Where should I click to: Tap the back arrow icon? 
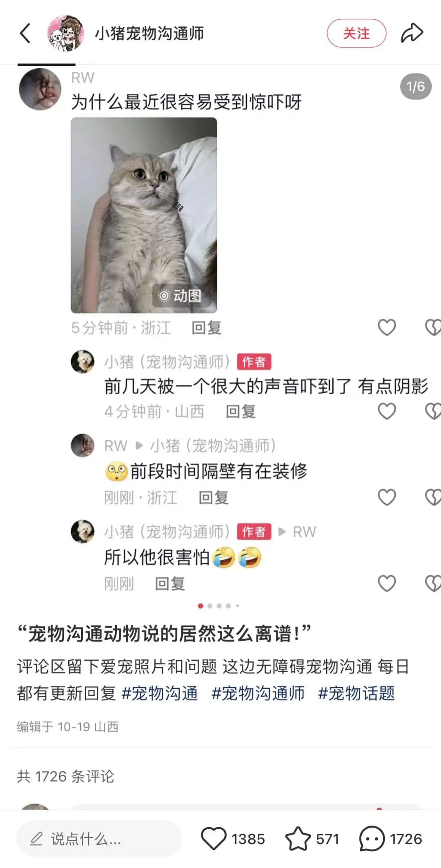point(25,33)
